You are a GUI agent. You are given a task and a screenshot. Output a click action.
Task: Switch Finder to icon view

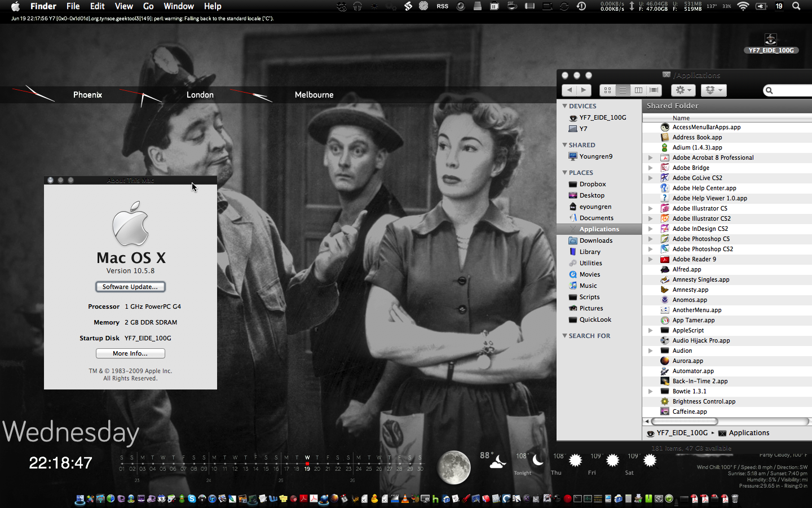pos(607,90)
